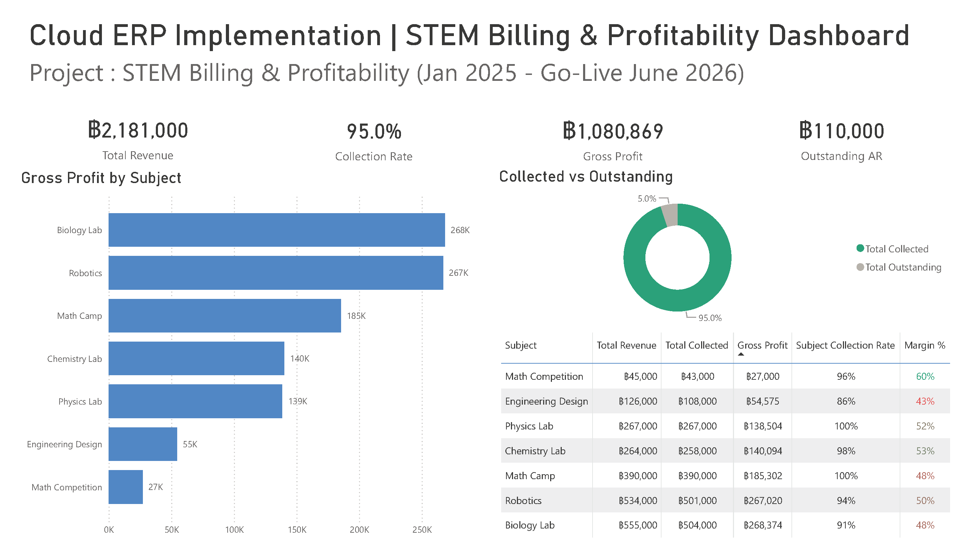969x560 pixels.
Task: Select Math Camp in the table
Action: [530, 476]
